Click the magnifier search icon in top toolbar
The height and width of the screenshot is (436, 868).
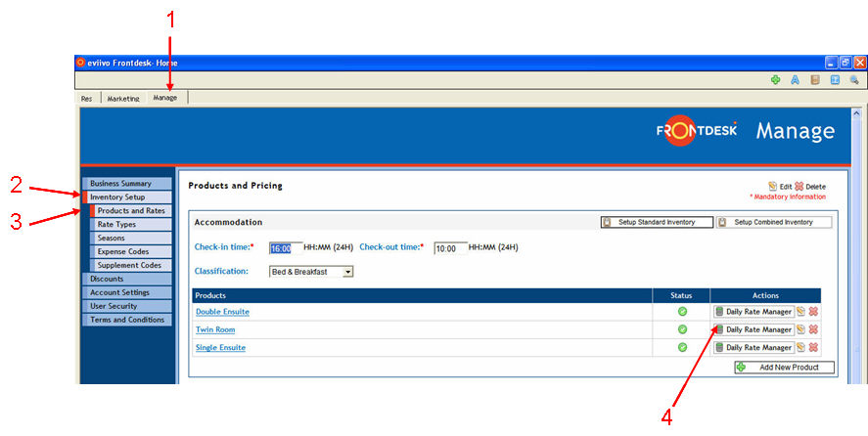[854, 80]
